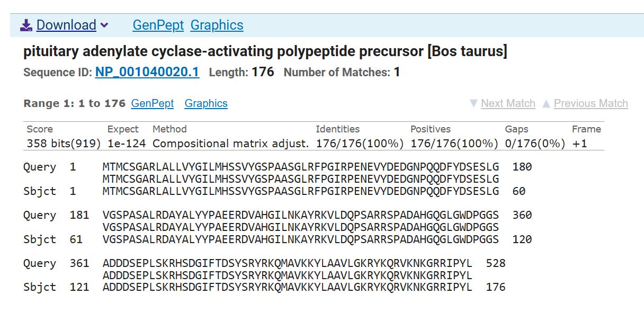Click the Frame +1 value
The width and height of the screenshot is (644, 321).
580,144
